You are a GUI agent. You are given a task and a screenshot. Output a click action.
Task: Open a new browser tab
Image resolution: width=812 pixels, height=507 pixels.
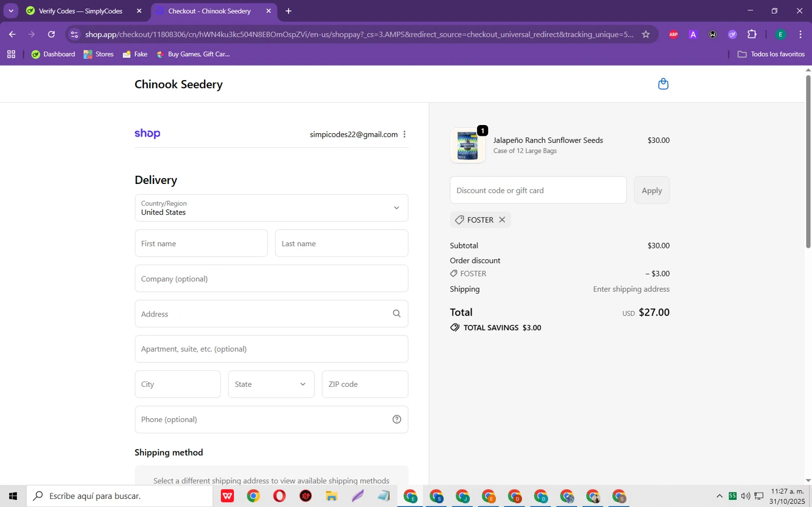(289, 11)
